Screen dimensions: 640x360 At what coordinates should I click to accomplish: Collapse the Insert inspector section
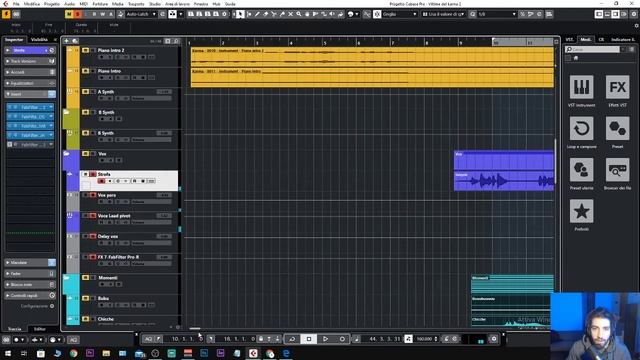coord(30,94)
